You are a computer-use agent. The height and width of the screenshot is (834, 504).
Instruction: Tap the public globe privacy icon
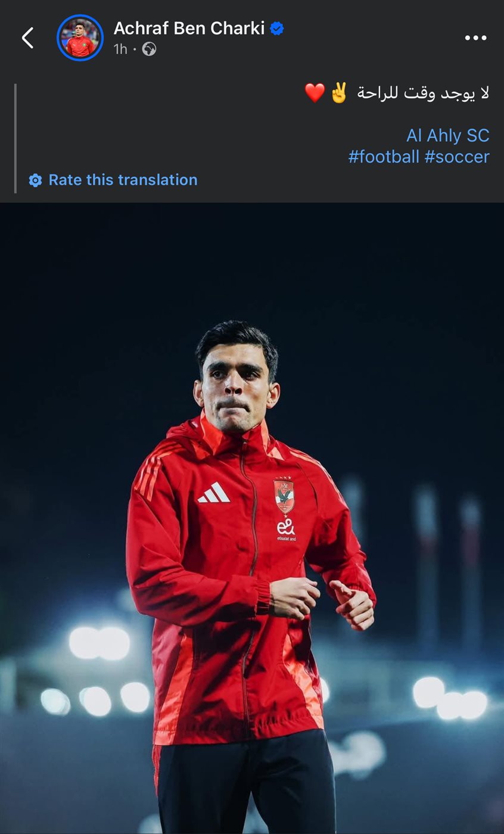tap(150, 49)
